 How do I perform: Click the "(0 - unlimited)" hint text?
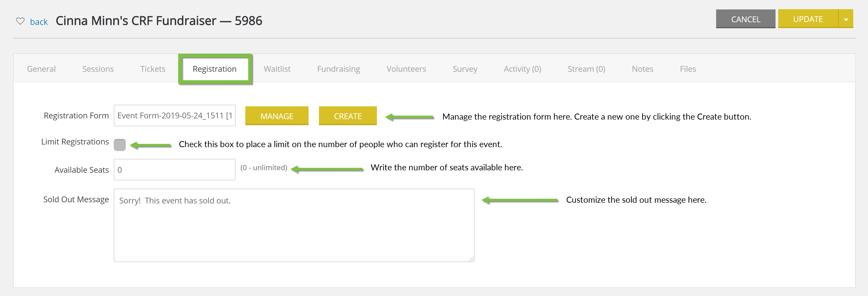pos(263,167)
